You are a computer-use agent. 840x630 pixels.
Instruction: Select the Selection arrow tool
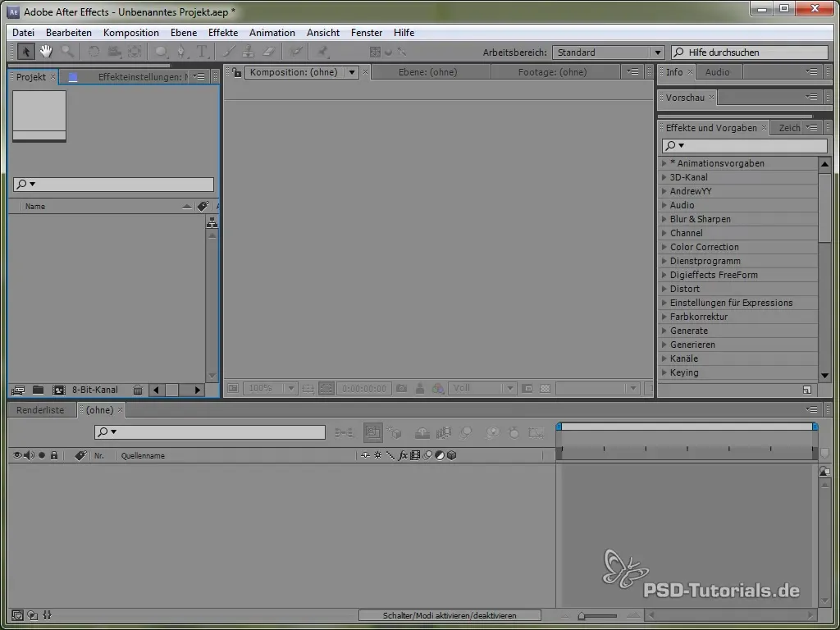coord(25,52)
